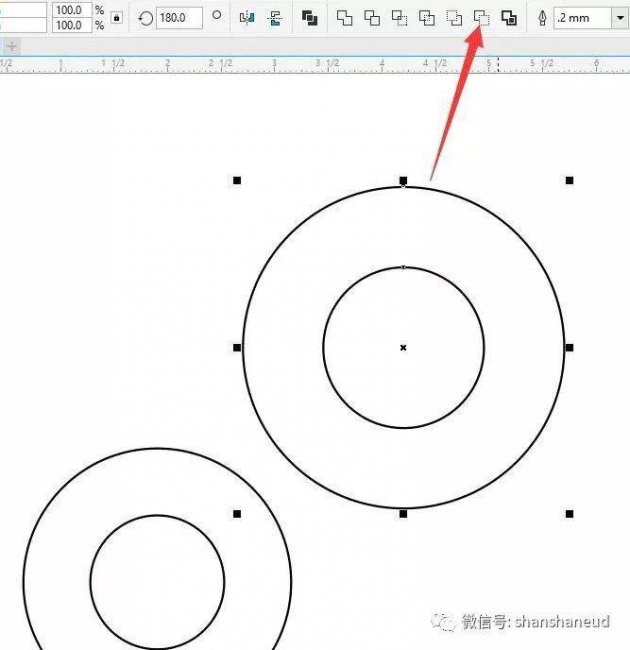This screenshot has height=650, width=630.
Task: Create boundary around selected objects
Action: click(x=509, y=18)
